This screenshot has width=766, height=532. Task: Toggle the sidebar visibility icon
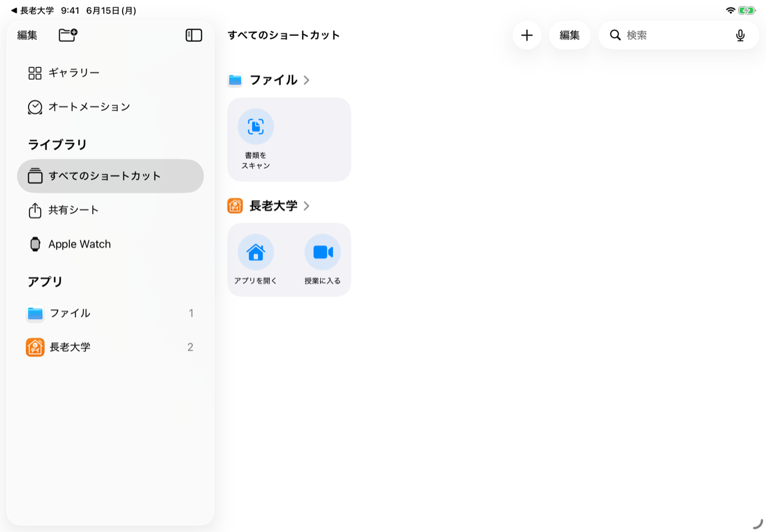point(194,35)
